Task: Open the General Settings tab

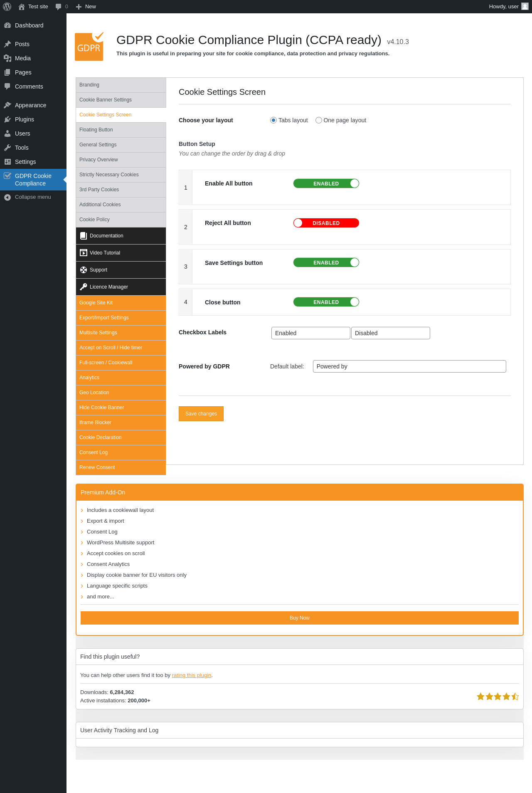Action: 121,145
